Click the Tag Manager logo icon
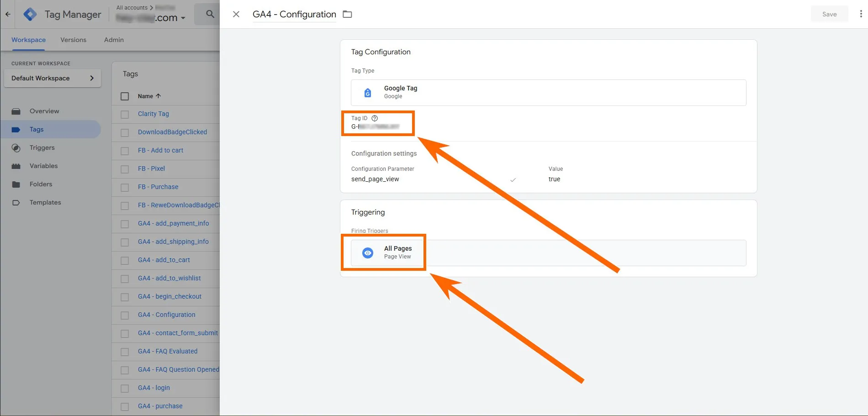 pos(30,15)
